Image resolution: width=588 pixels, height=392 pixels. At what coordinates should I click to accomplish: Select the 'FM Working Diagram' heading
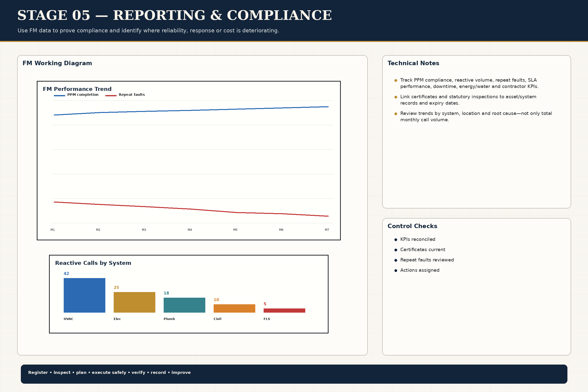tap(57, 63)
